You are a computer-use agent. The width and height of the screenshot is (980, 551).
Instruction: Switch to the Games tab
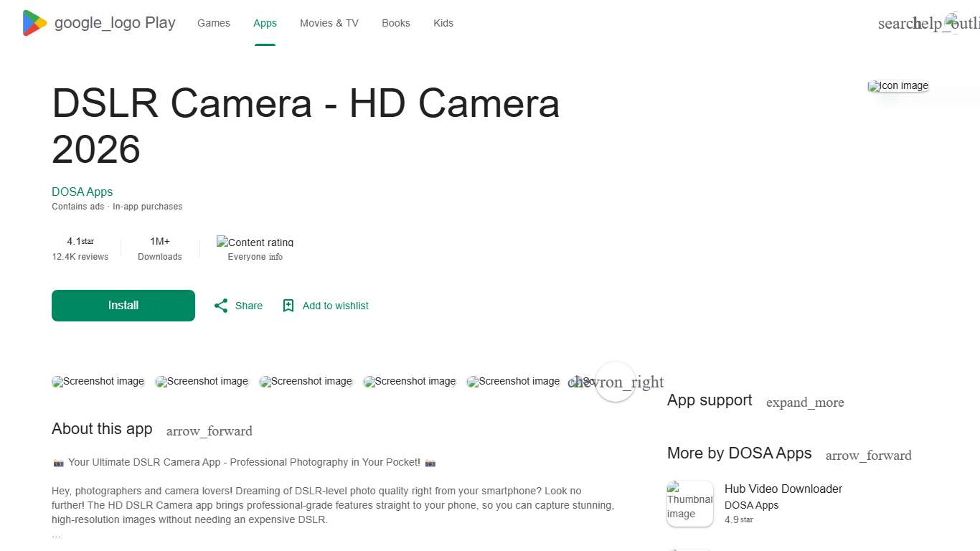(213, 23)
